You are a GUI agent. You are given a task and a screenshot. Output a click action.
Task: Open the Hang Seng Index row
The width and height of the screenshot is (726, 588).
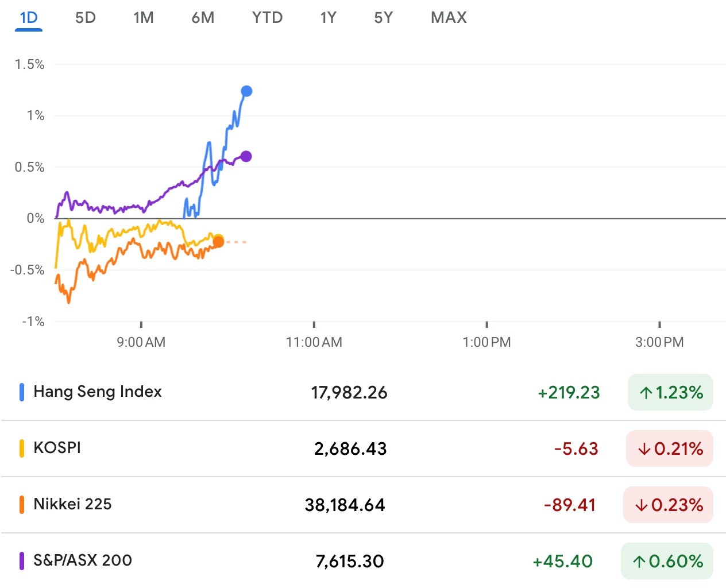(x=363, y=392)
